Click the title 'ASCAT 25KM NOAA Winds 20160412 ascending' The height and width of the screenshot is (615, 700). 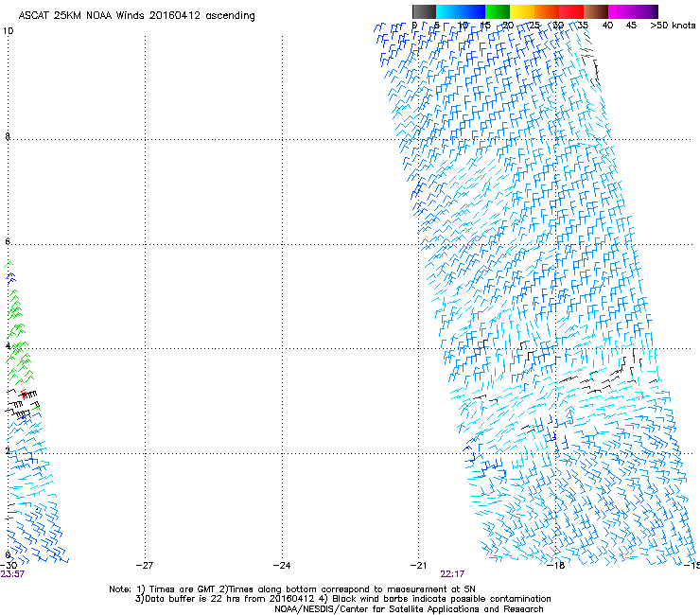[x=136, y=16]
